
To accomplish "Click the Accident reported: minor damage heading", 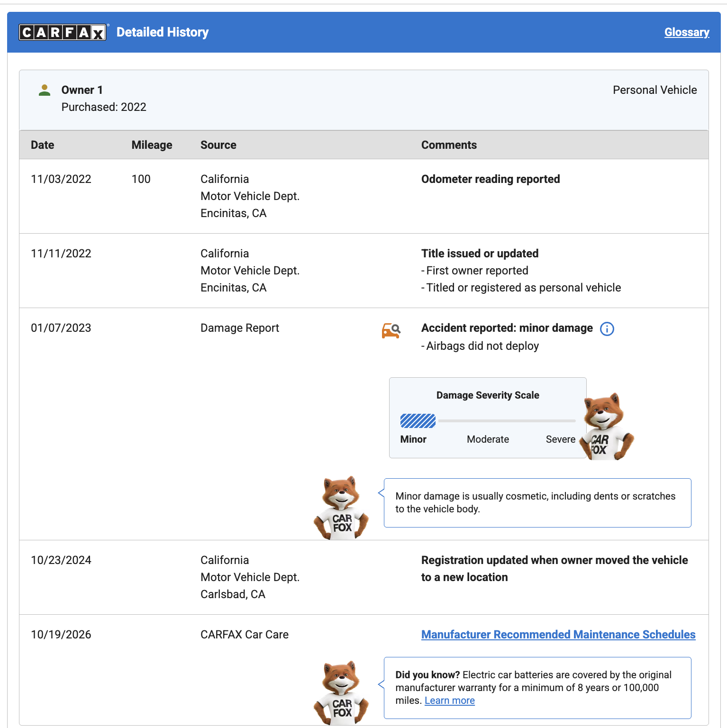I will click(x=507, y=328).
